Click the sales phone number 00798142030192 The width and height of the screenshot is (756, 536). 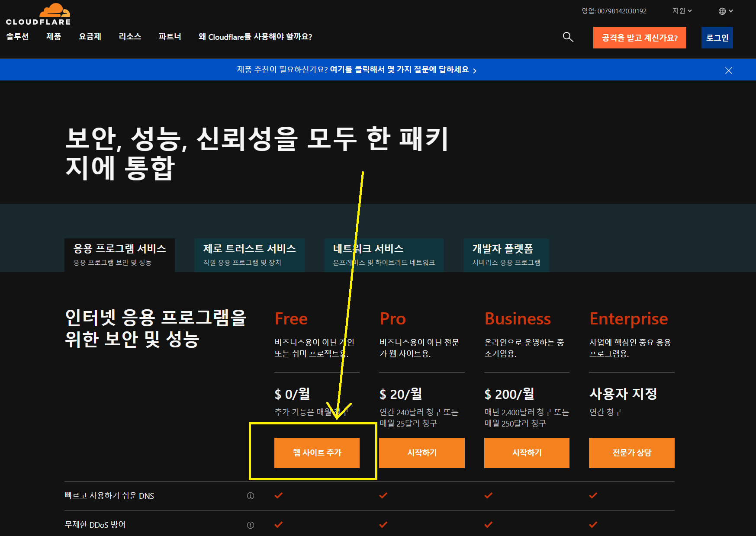coord(622,11)
